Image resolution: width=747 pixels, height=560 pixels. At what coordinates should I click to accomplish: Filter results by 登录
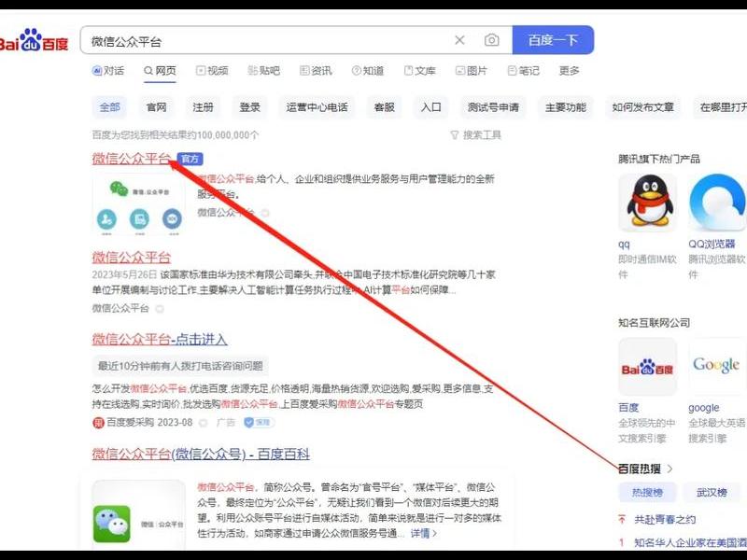(x=249, y=107)
